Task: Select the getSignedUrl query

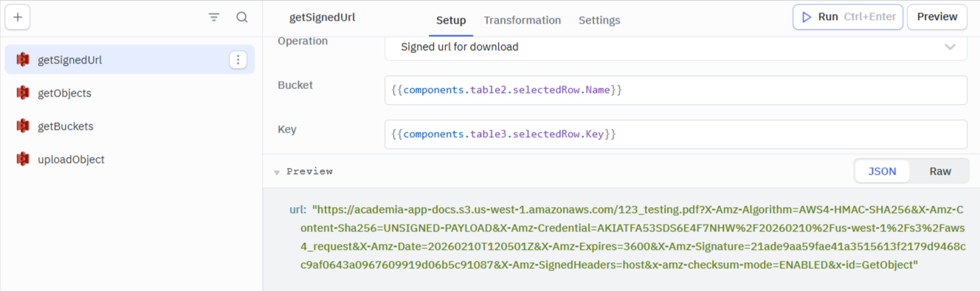Action: pyautogui.click(x=130, y=60)
